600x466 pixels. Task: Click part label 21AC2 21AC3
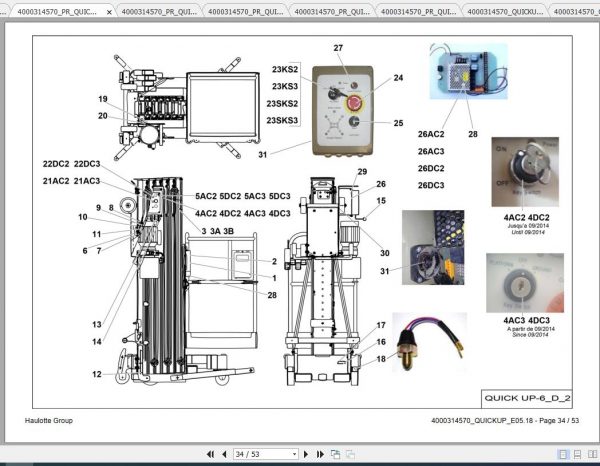[x=72, y=181]
